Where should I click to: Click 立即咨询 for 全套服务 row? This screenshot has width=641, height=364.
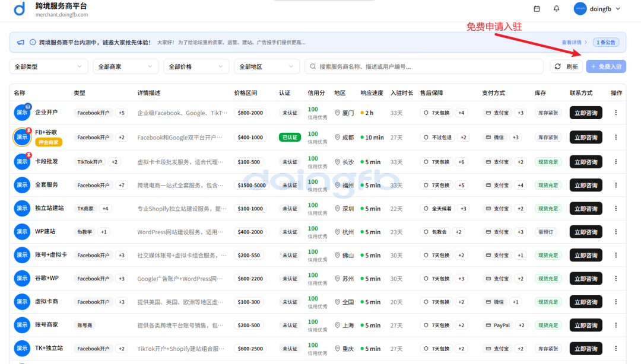pyautogui.click(x=586, y=185)
